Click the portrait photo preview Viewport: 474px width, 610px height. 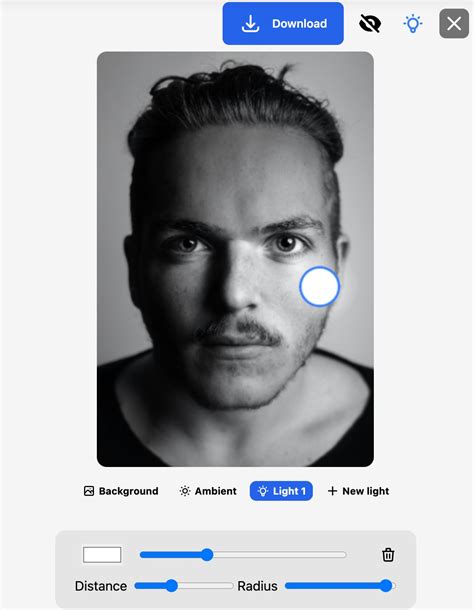pos(235,259)
